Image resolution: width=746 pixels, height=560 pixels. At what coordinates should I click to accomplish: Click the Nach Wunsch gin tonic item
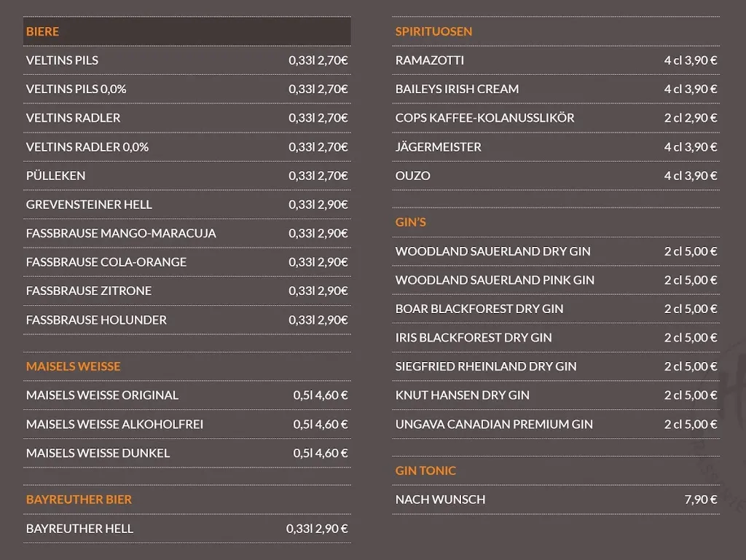(x=440, y=500)
